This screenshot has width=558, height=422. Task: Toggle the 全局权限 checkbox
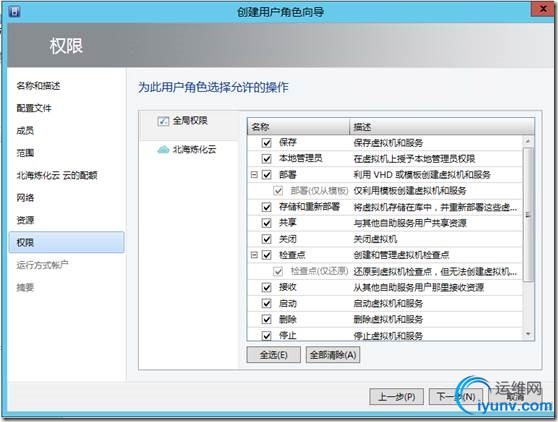(163, 121)
